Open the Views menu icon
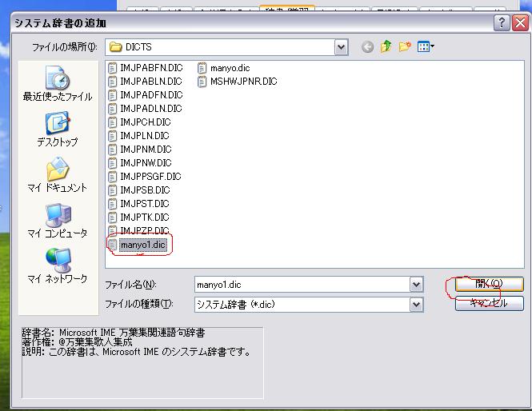The width and height of the screenshot is (532, 411). 426,47
